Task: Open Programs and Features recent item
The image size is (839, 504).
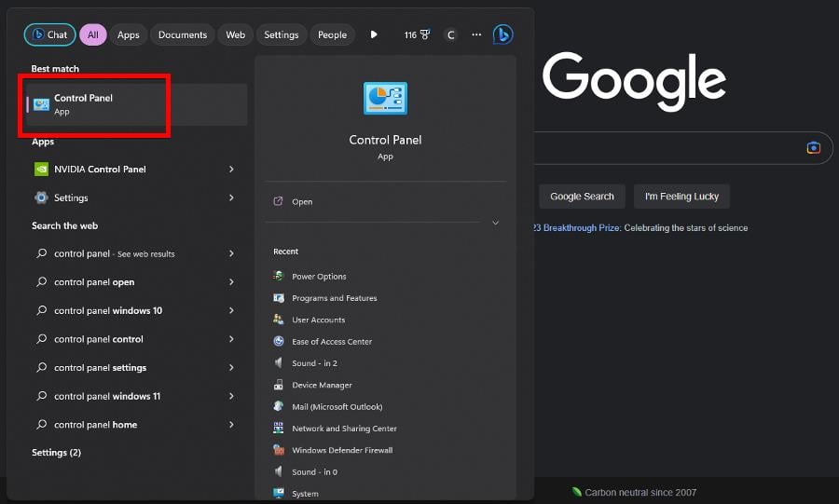Action: tap(335, 298)
